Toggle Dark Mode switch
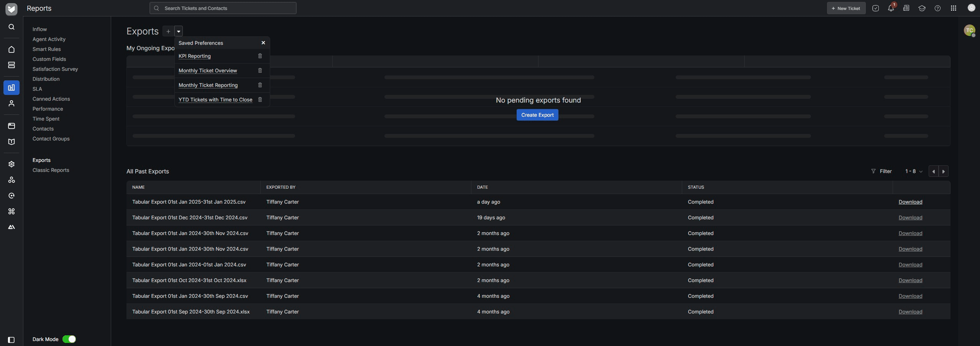This screenshot has height=346, width=980. tap(69, 339)
